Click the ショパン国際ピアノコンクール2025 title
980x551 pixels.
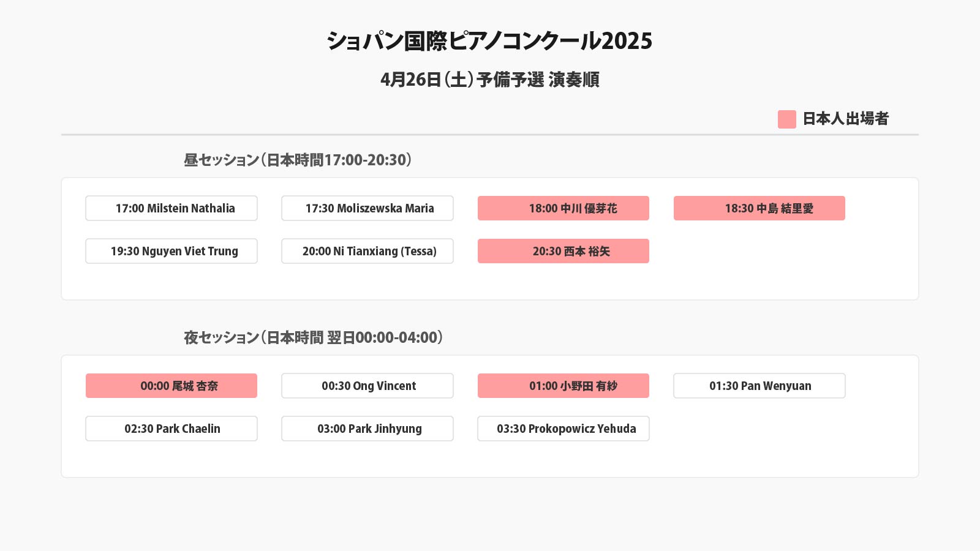(489, 41)
